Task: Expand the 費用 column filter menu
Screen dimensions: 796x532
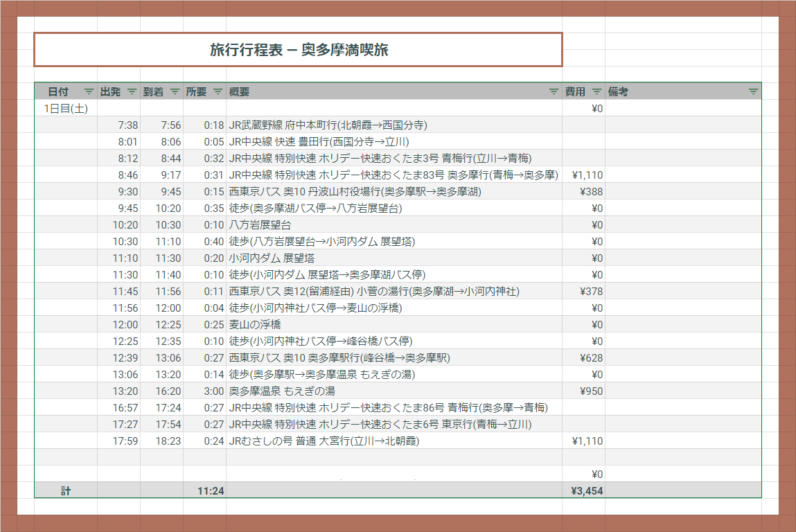Action: [x=596, y=91]
